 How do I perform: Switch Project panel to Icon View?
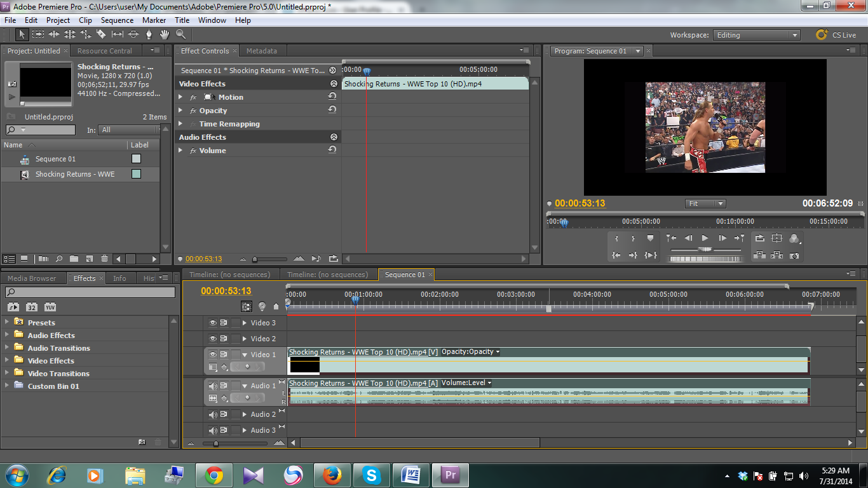[x=24, y=259]
